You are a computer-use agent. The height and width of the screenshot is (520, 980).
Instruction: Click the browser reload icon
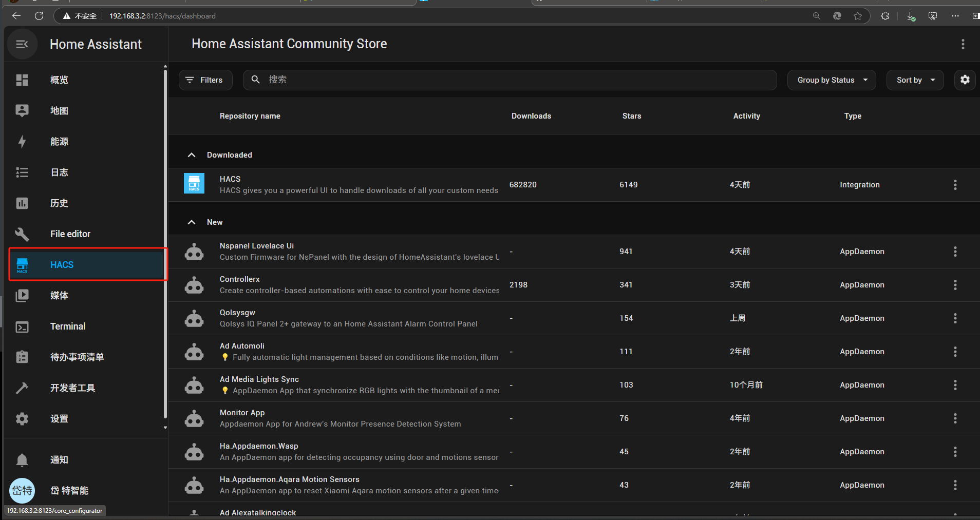(39, 16)
